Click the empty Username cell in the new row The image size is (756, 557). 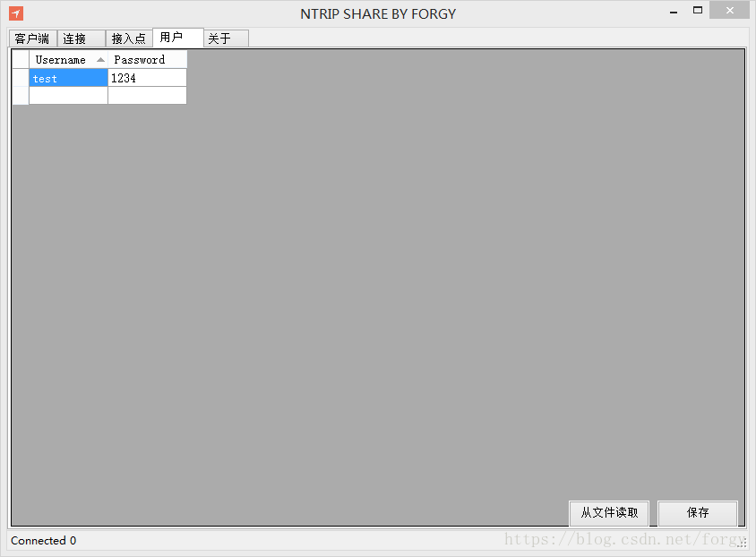68,96
